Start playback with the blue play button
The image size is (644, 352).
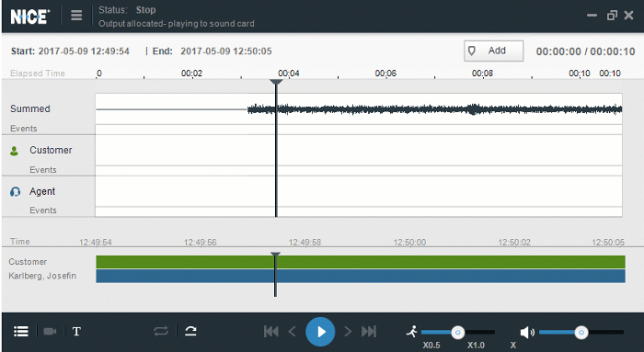pos(320,332)
